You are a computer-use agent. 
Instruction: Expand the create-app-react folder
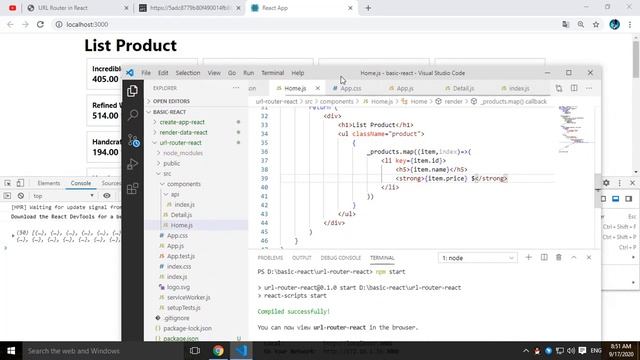pos(182,122)
